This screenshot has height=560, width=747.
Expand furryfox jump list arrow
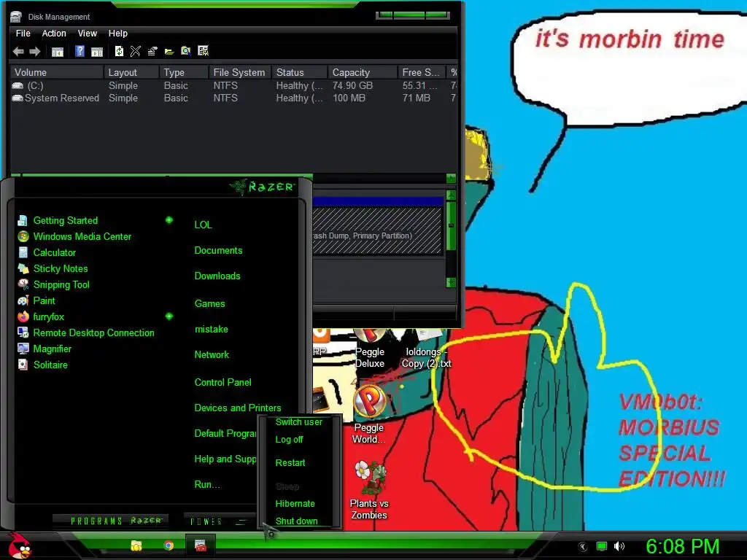pyautogui.click(x=169, y=316)
